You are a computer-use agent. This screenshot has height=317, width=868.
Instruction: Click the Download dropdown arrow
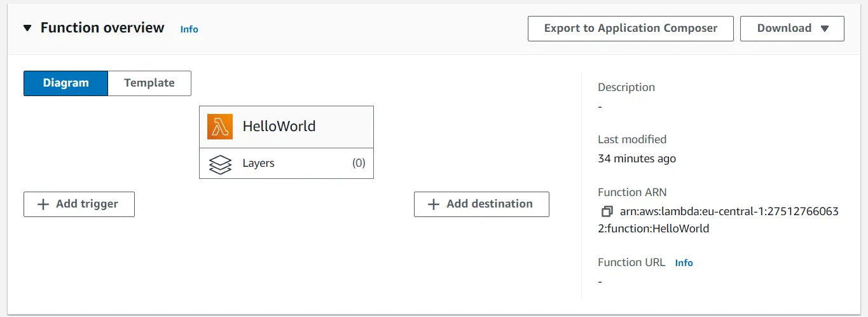coord(825,29)
